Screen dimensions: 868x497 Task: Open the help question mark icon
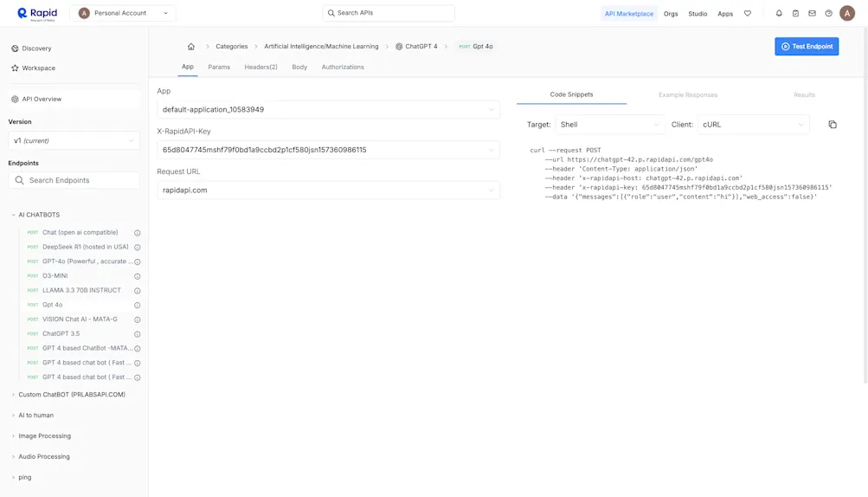pos(829,13)
